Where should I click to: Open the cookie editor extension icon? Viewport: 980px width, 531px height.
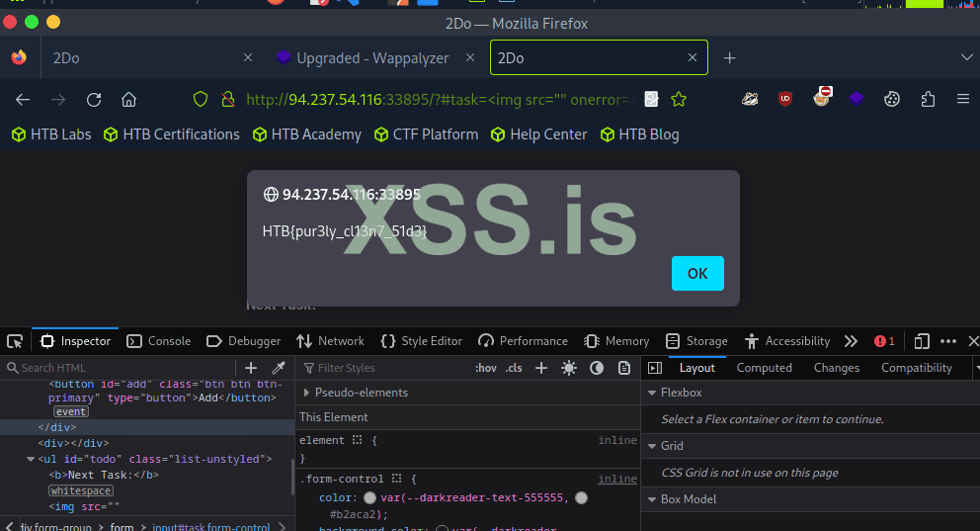[x=892, y=99]
